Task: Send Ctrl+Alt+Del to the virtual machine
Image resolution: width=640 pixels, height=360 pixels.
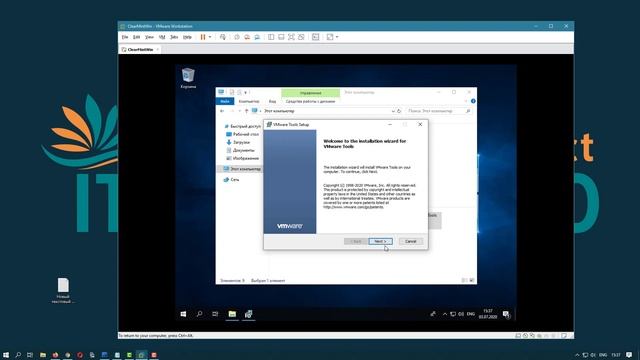Action: 222,37
